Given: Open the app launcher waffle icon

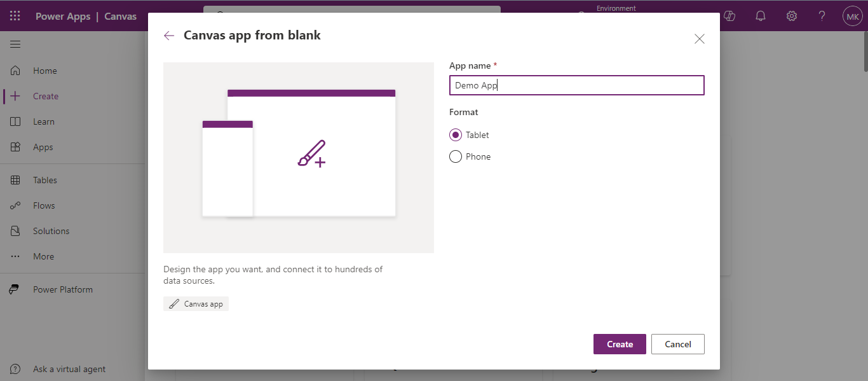Looking at the screenshot, I should coord(15,17).
